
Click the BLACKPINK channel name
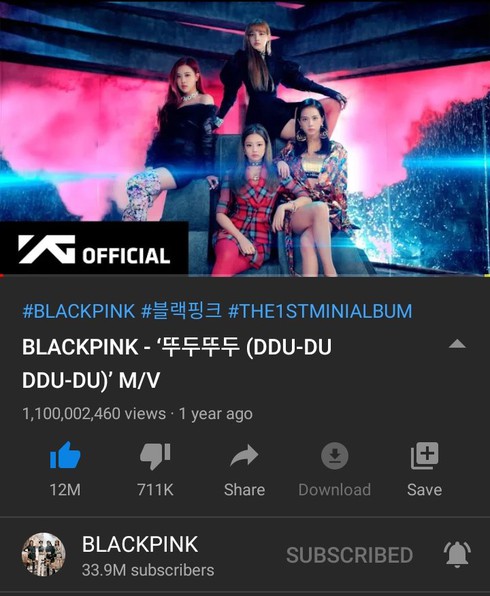click(x=140, y=544)
